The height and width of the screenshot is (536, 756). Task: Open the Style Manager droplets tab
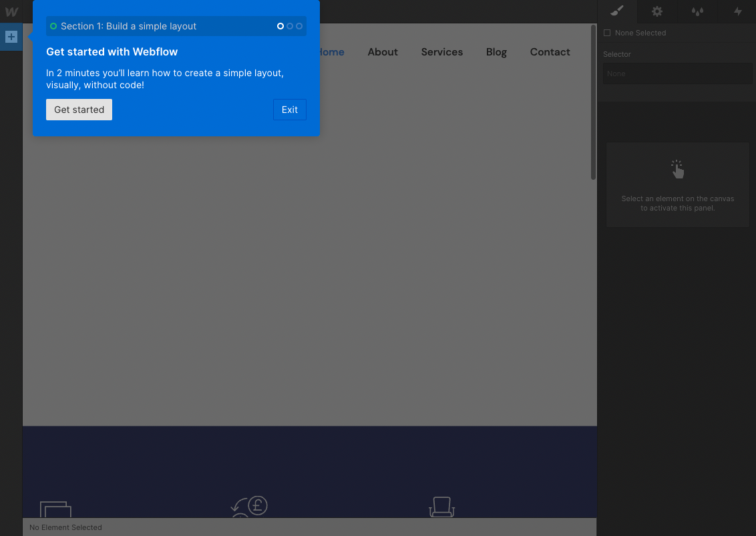pos(697,11)
